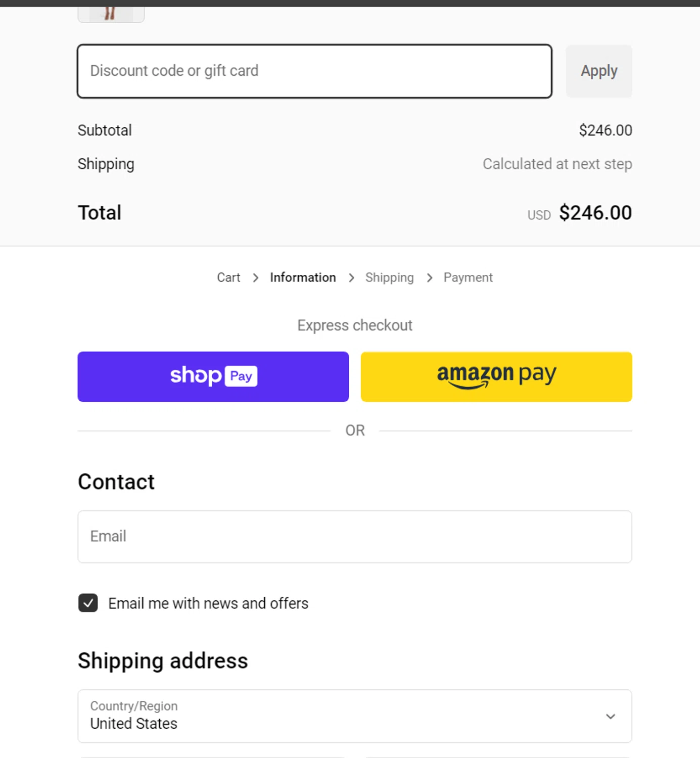
Task: Click the chevron between Shipping and Payment
Action: pyautogui.click(x=430, y=278)
